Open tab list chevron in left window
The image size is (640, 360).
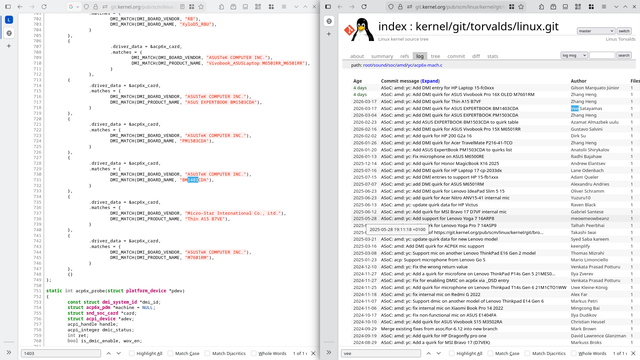296,7
